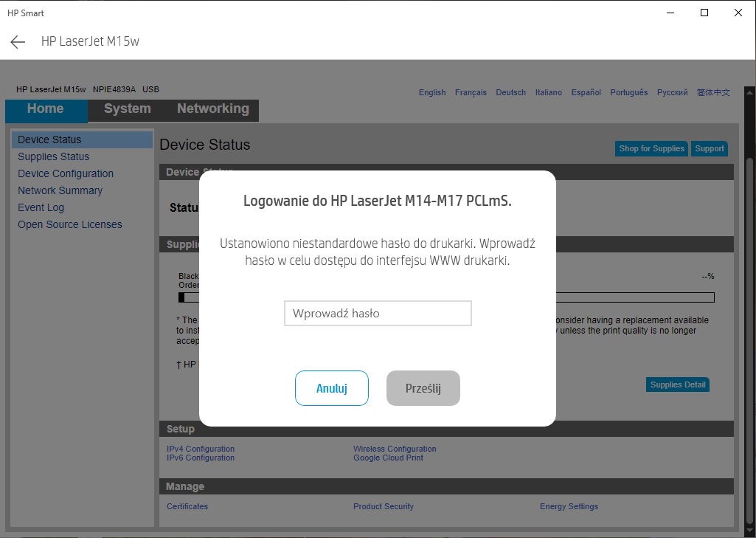Switch language to Deutsch

(x=510, y=92)
